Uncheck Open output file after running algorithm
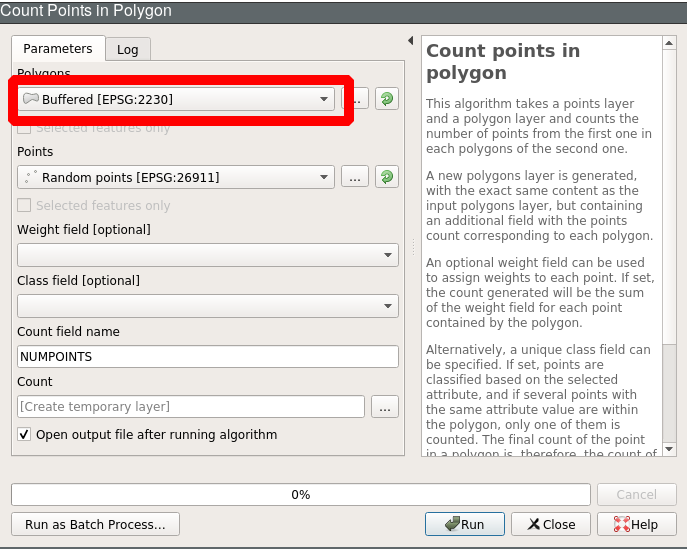Image resolution: width=687 pixels, height=549 pixels. pyautogui.click(x=25, y=435)
